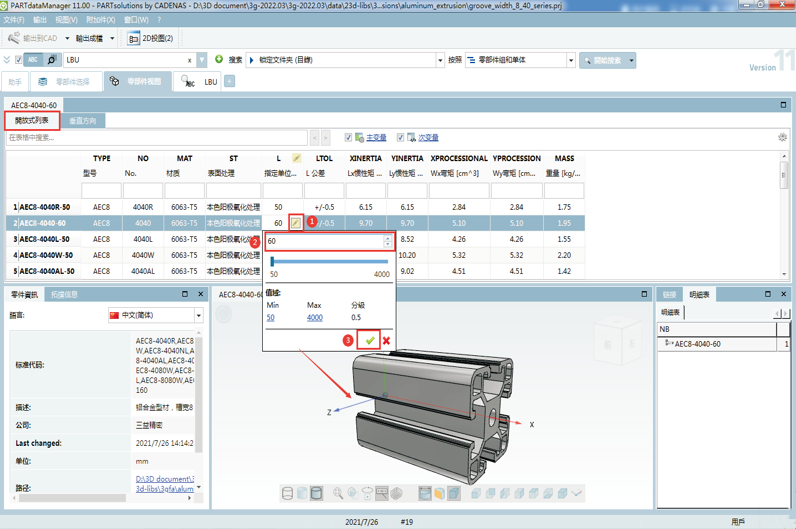Viewport: 796px width, 529px height.
Task: Switch to the 垂直方向 tab
Action: point(83,121)
